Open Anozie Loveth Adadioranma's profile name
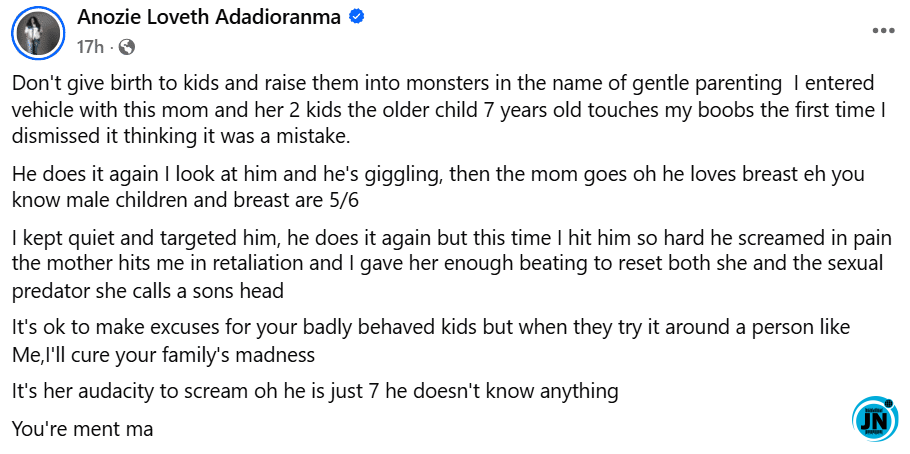This screenshot has height=454, width=910. (216, 19)
